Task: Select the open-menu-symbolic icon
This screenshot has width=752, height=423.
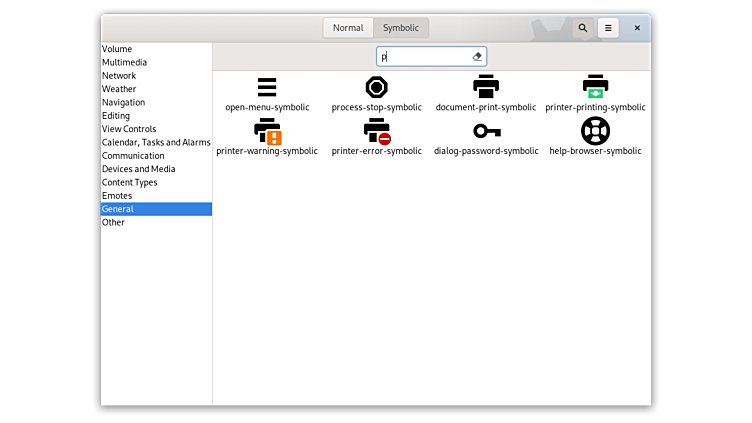Action: click(267, 88)
